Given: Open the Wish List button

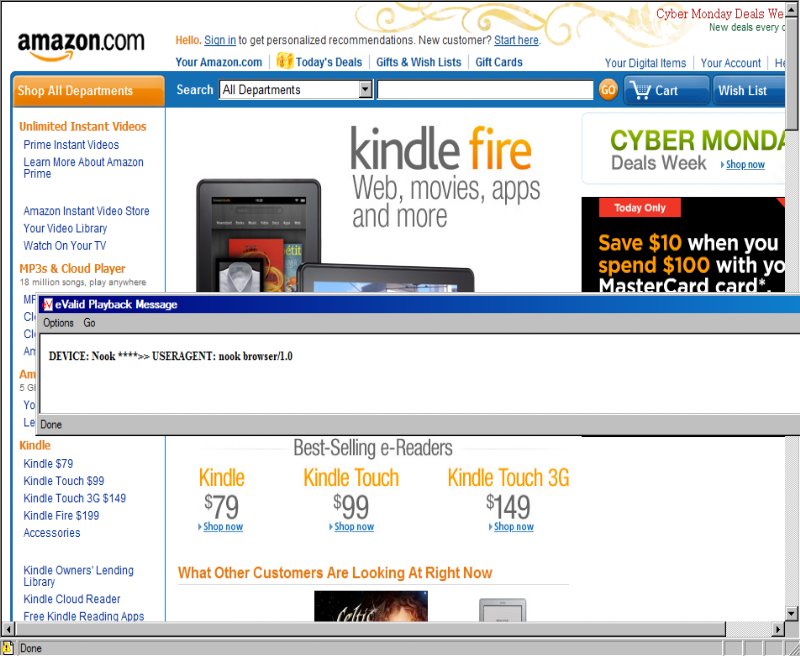Looking at the screenshot, I should coord(748,90).
